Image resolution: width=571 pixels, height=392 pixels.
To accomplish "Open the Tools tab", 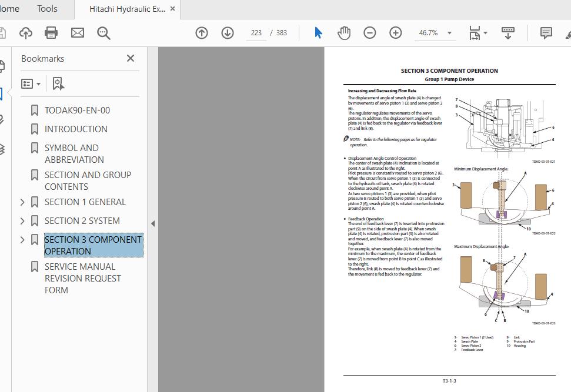I will [x=47, y=9].
